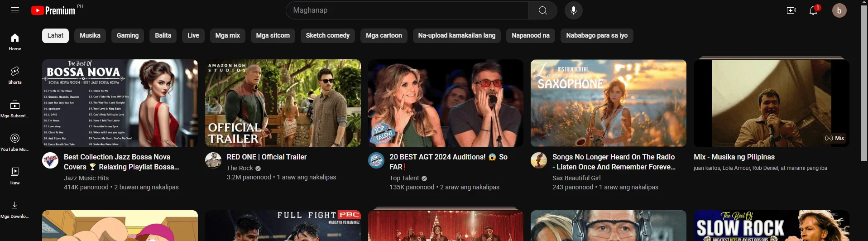Screen dimensions: 868x241
Task: Click the search magnifier button
Action: click(x=542, y=10)
